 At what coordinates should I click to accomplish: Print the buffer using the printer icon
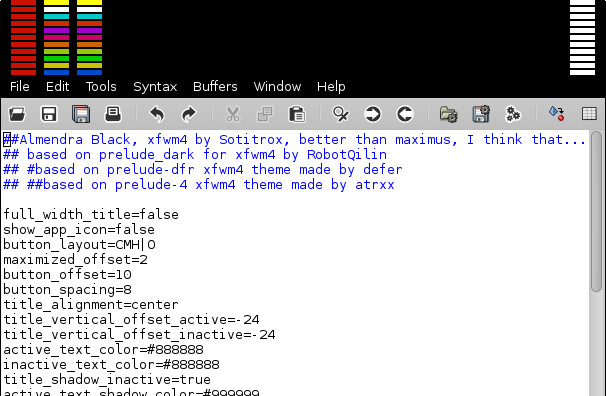pos(113,114)
